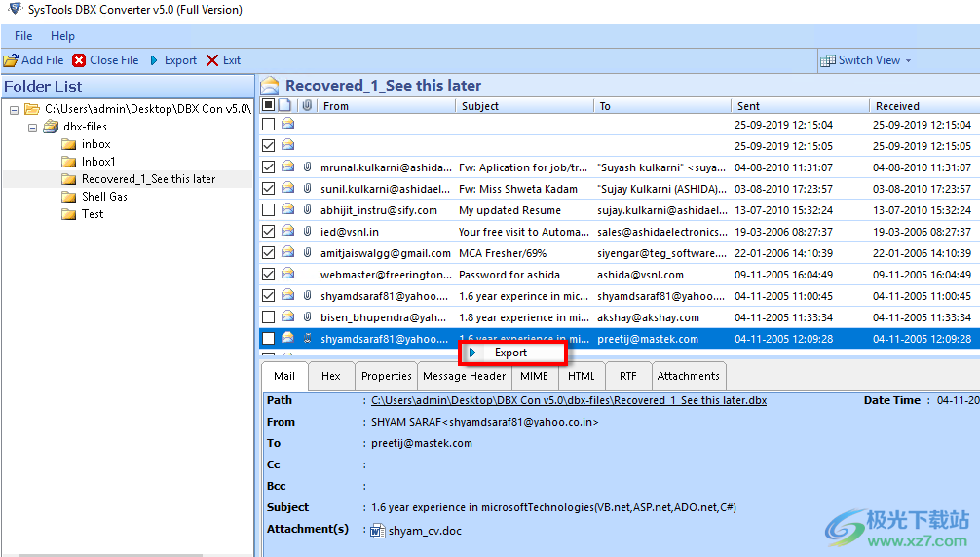Image resolution: width=980 pixels, height=557 pixels.
Task: Uncheck the mrunal.kulkarni email checkbox
Action: [269, 167]
